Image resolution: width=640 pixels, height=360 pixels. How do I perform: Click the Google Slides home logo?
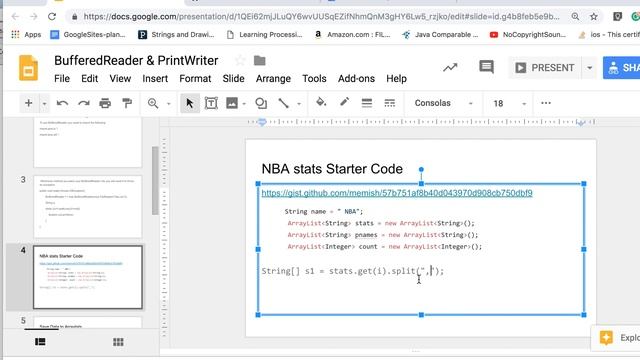28,68
